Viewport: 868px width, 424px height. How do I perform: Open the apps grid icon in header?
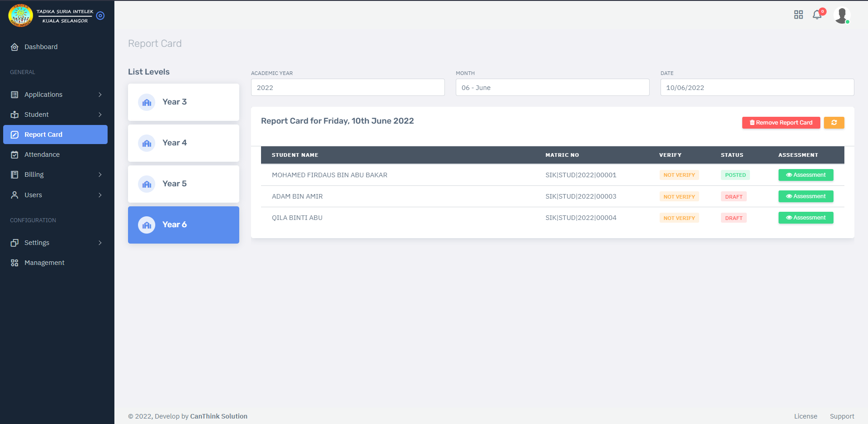pyautogui.click(x=799, y=15)
